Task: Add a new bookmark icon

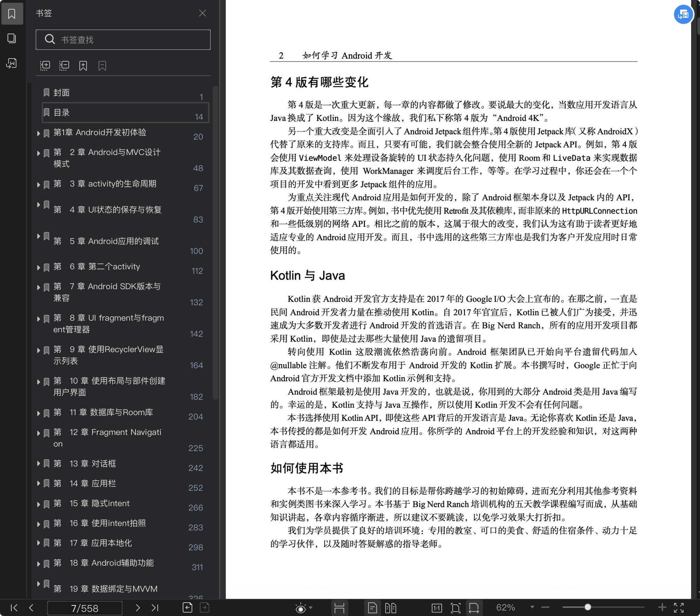Action: [x=83, y=65]
